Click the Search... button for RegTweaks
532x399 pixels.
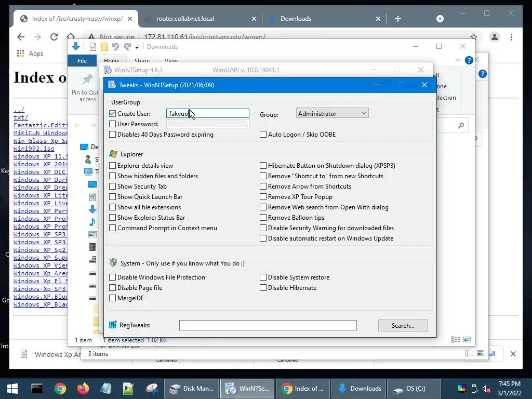(x=403, y=325)
